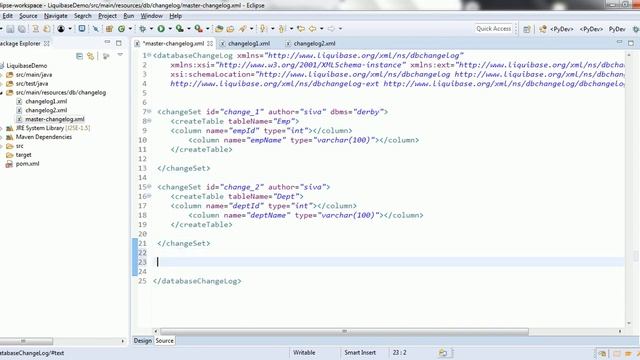Click Package Explorer horizontal scrollbar right arrow

122,341
